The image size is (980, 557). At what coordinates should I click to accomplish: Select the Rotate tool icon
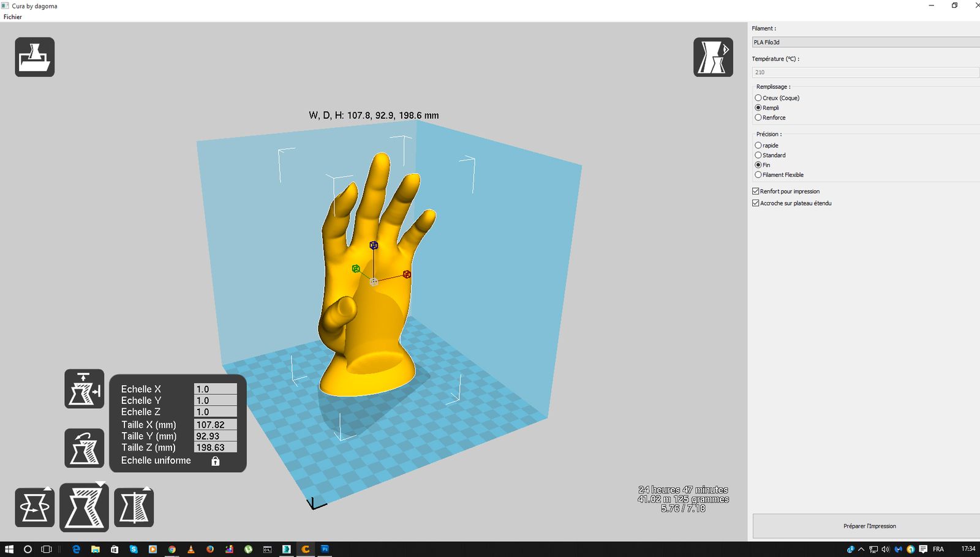(x=35, y=507)
